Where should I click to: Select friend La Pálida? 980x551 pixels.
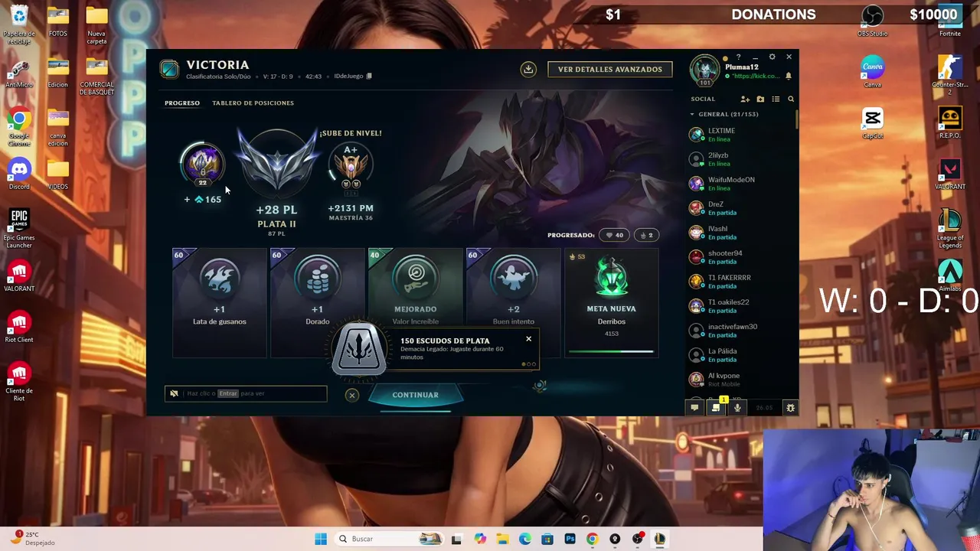[x=739, y=355]
